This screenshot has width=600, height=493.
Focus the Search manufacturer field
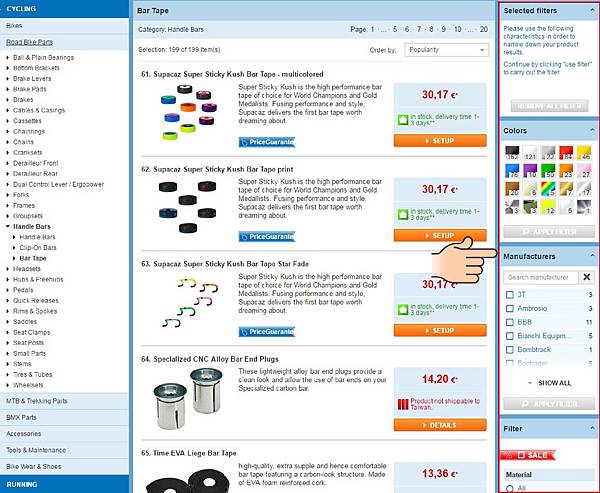click(x=541, y=277)
